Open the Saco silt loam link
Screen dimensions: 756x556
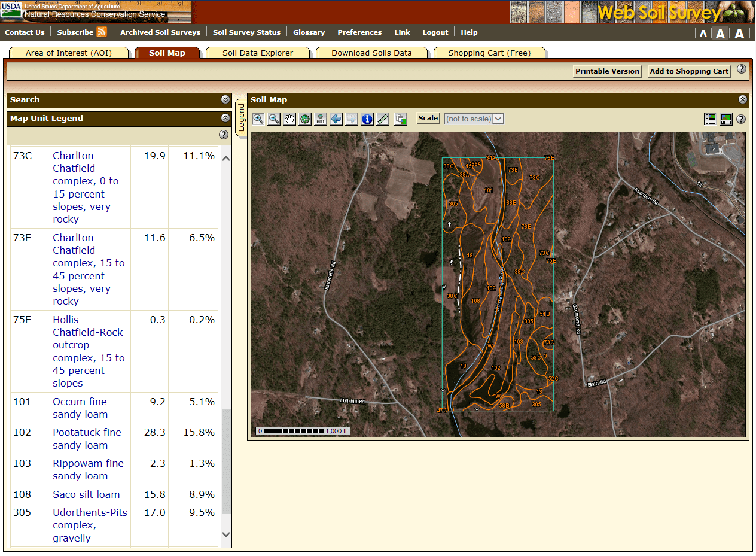pyautogui.click(x=86, y=494)
